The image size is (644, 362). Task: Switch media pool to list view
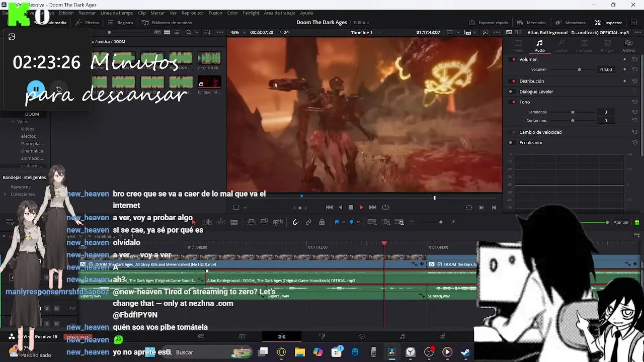click(177, 32)
